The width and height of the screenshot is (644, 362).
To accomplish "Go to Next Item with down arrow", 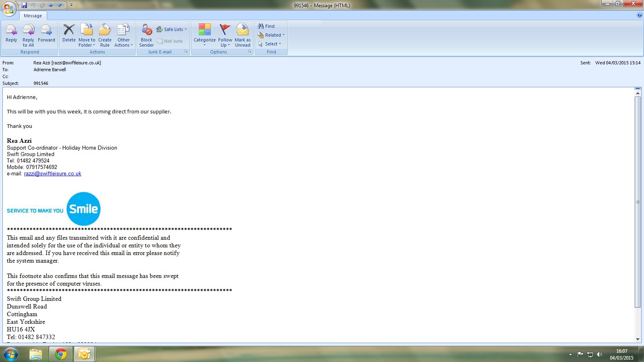I will 60,5.
